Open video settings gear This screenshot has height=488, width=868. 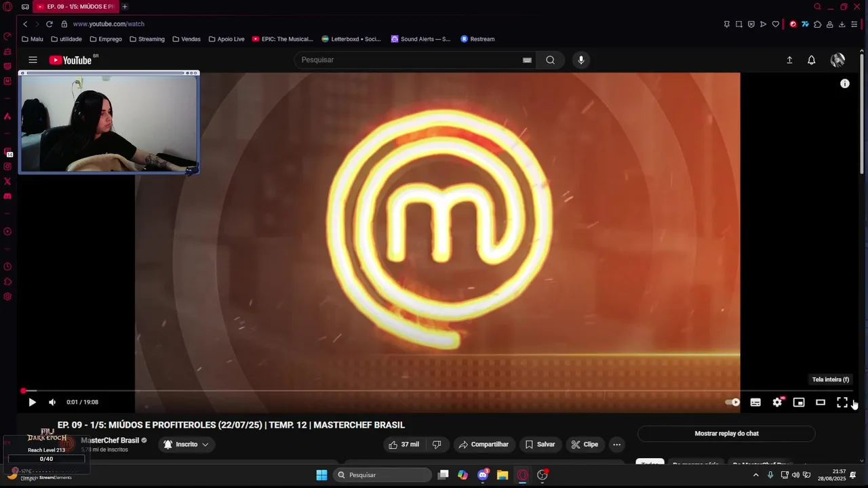coord(777,402)
